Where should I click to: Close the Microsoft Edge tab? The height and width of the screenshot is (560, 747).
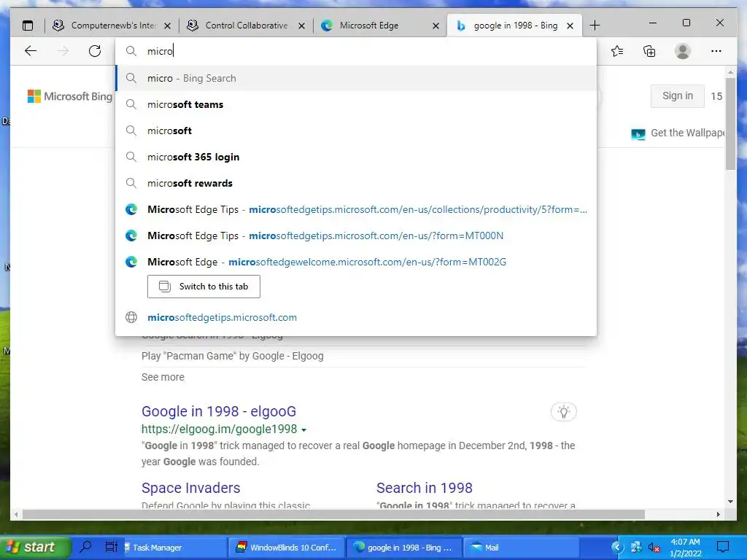(436, 26)
